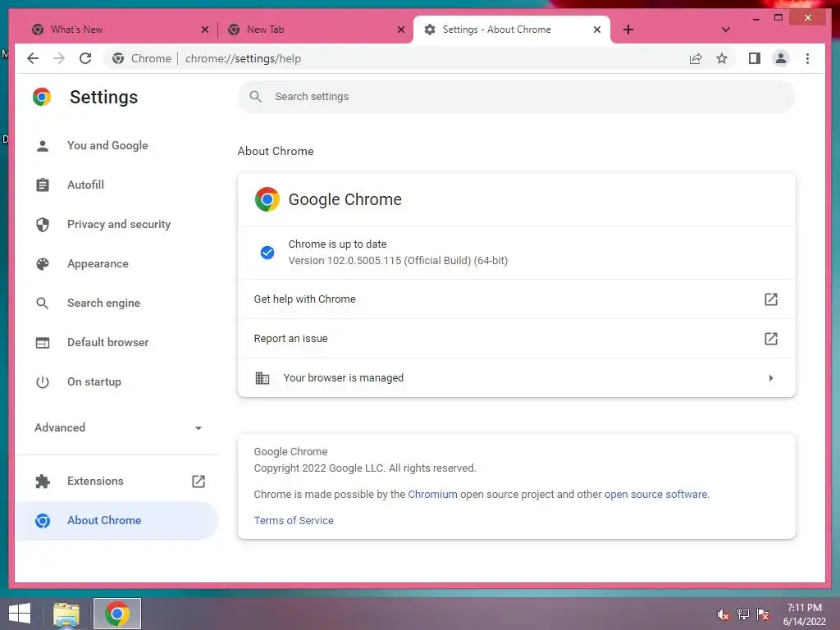Click the arrow on the browser managed row
This screenshot has height=630, width=840.
coord(771,377)
